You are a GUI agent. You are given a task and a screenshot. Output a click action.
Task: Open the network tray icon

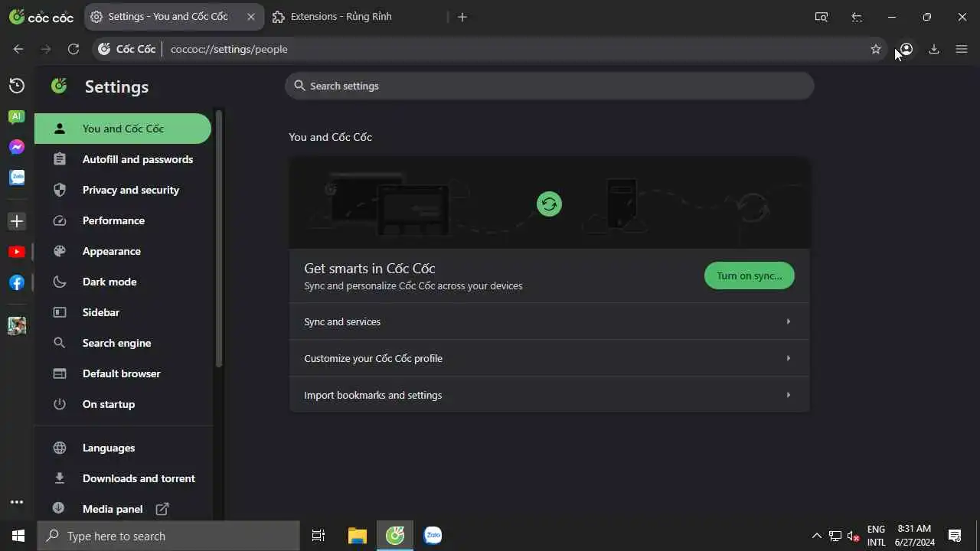click(835, 536)
